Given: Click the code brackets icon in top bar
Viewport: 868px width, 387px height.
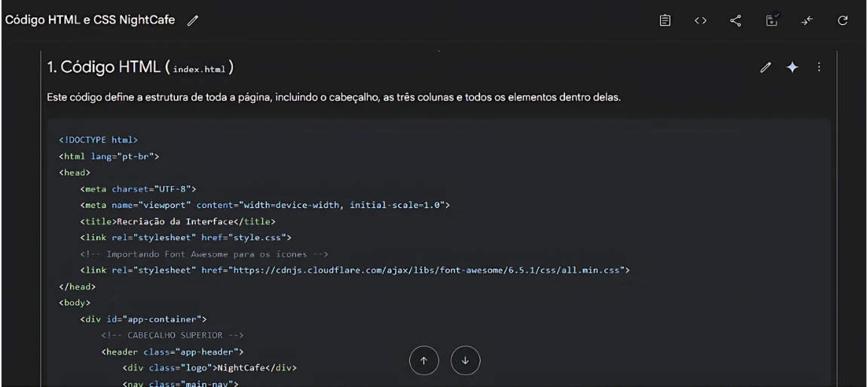Looking at the screenshot, I should [x=700, y=20].
